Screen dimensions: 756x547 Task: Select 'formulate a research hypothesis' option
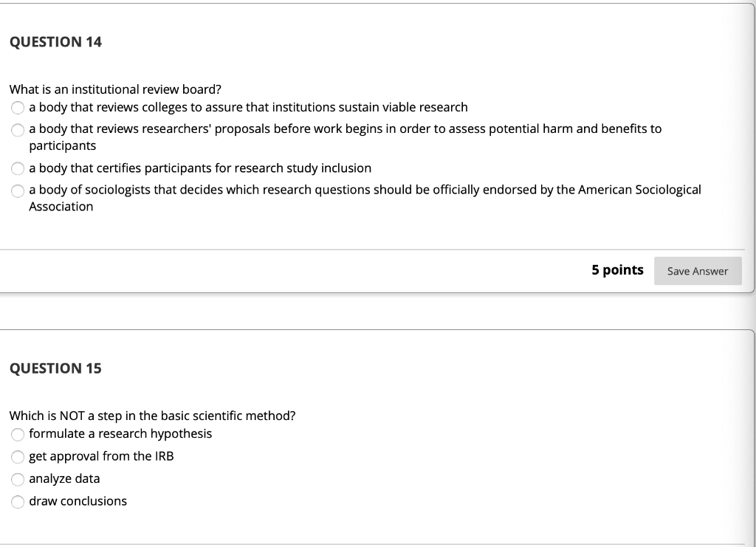(x=18, y=434)
